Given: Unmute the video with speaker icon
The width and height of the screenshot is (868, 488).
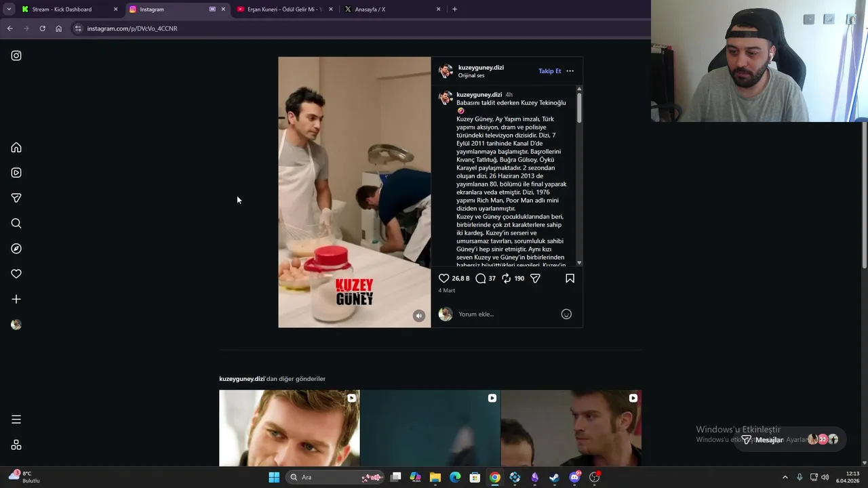Looking at the screenshot, I should click(x=419, y=316).
